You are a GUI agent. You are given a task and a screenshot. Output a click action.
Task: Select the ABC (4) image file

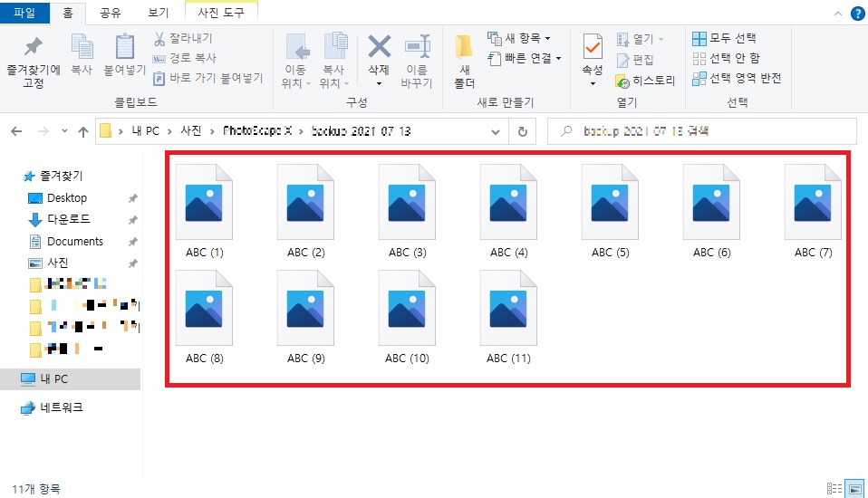click(508, 211)
